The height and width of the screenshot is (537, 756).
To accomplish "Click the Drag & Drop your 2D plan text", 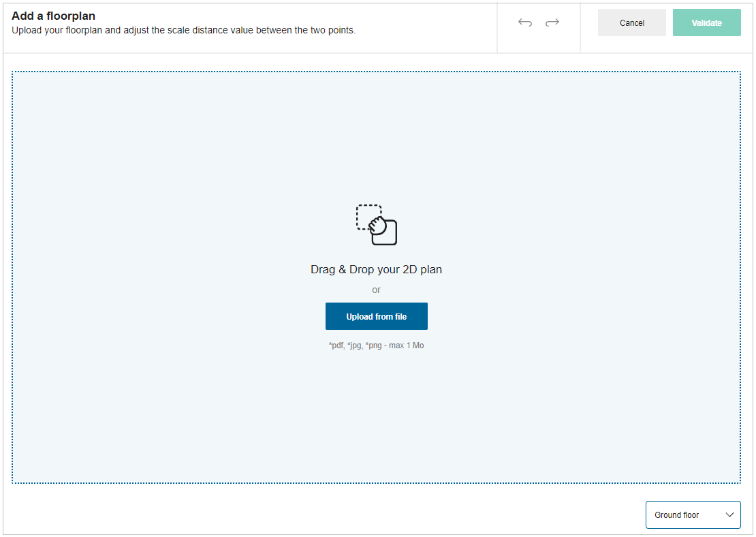I will point(376,269).
